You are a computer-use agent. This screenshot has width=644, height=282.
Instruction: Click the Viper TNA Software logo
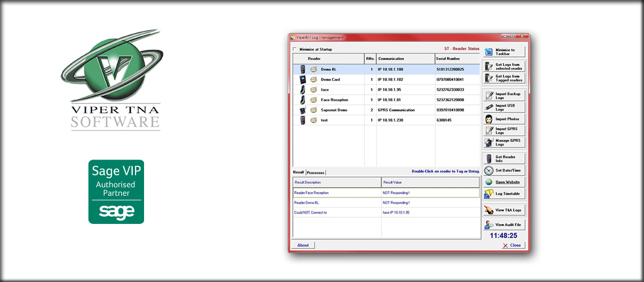pyautogui.click(x=111, y=80)
